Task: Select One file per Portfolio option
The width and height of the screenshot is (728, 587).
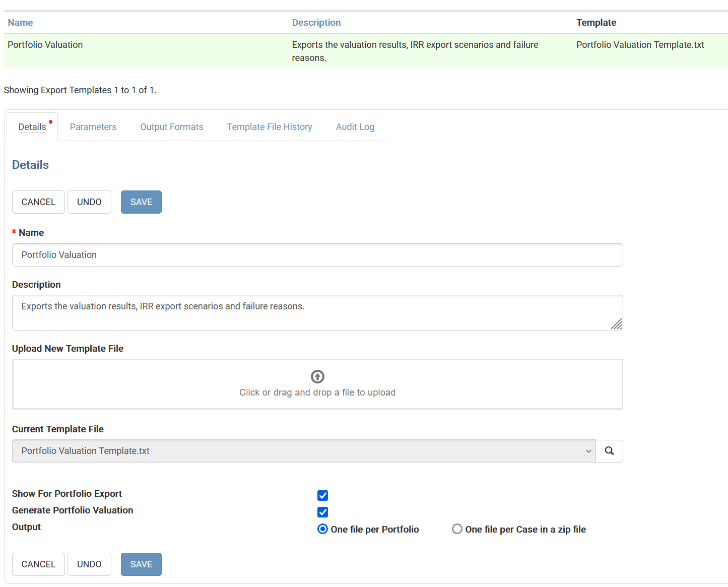Action: [322, 529]
